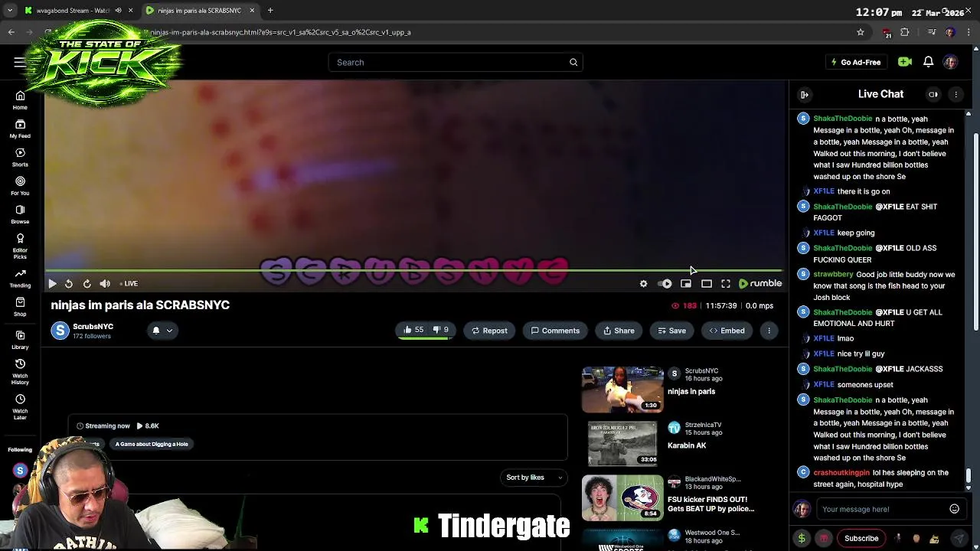Open the Comments section

pos(555,331)
